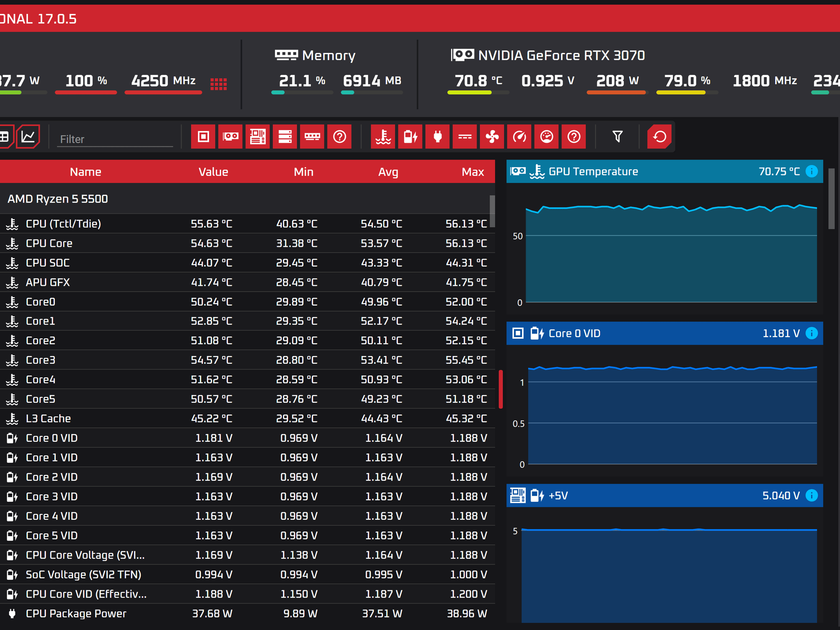
Task: Click the fan sensor filter icon
Action: (x=492, y=137)
